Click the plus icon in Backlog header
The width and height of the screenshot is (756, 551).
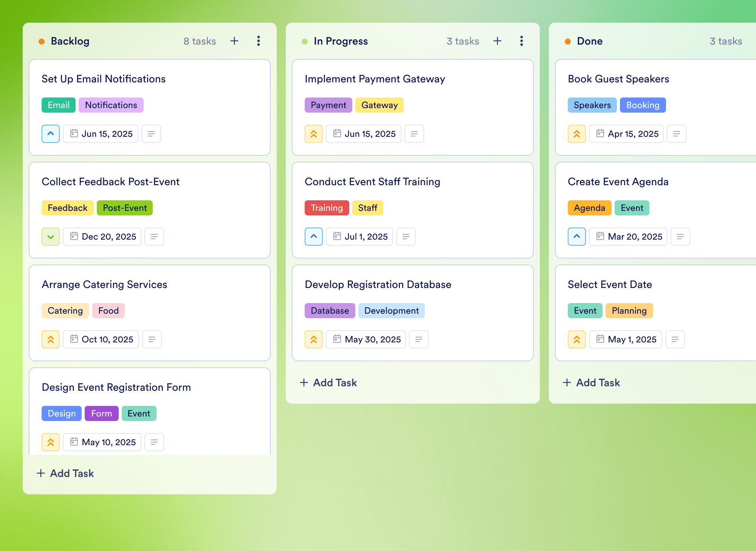[234, 41]
